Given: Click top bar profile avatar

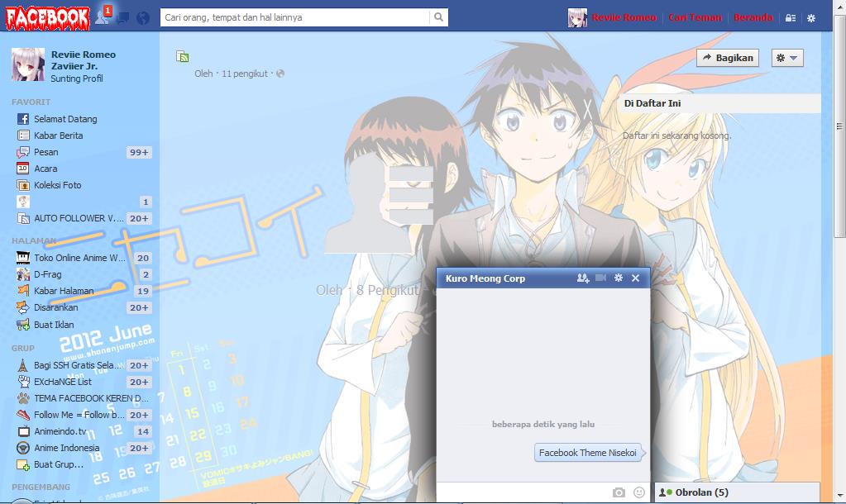Looking at the screenshot, I should click(x=577, y=18).
